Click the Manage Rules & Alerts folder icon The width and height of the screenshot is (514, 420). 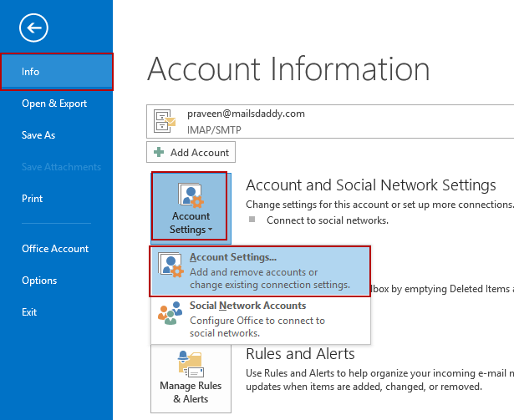coord(191,364)
